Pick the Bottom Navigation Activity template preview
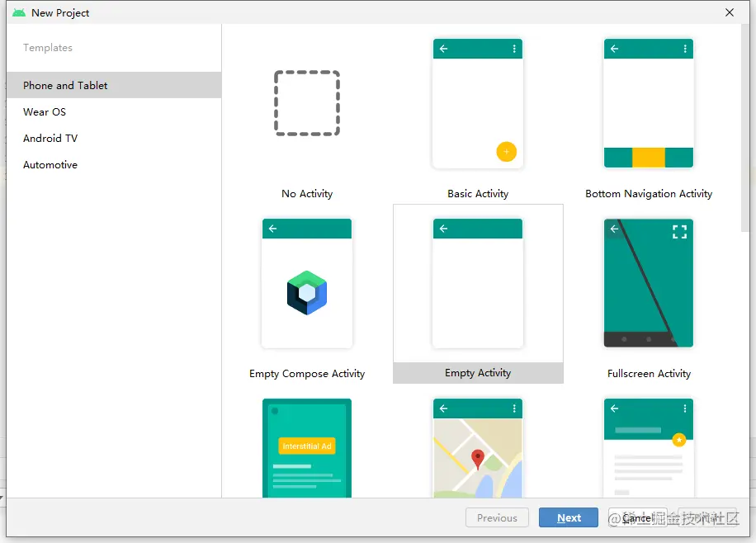This screenshot has height=543, width=756. coord(649,103)
